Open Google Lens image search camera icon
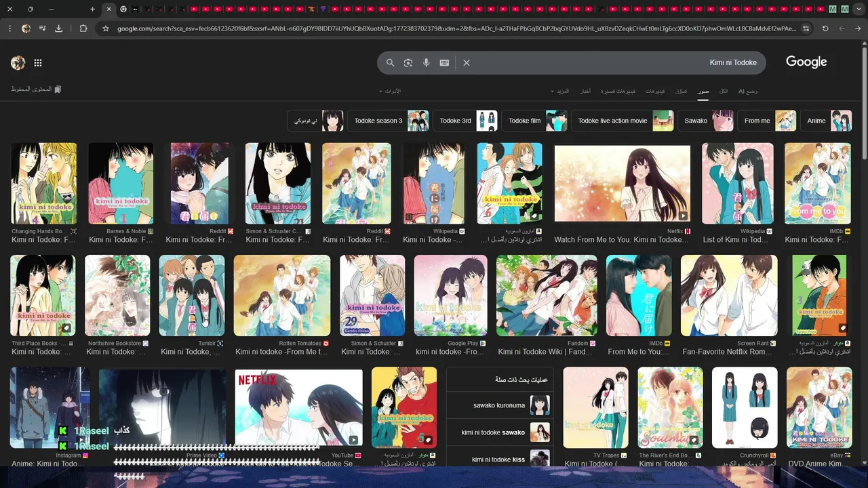Viewport: 868px width, 488px height. pyautogui.click(x=408, y=62)
